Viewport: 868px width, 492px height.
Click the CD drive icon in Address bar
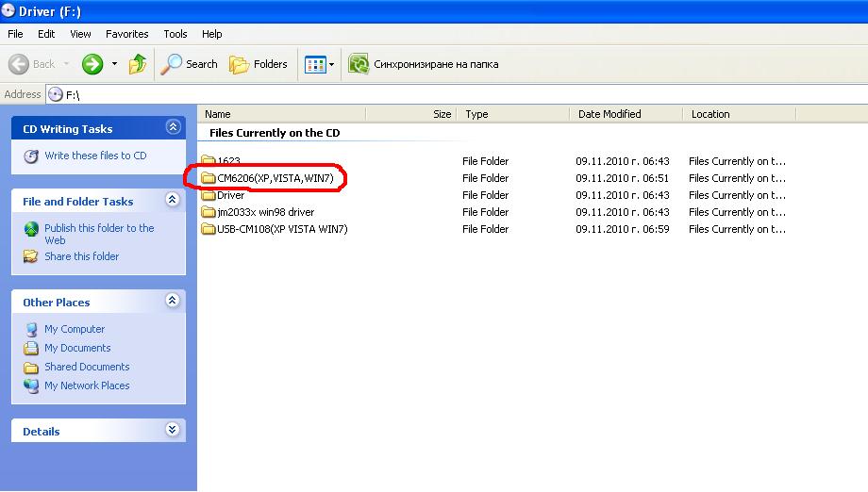[56, 94]
